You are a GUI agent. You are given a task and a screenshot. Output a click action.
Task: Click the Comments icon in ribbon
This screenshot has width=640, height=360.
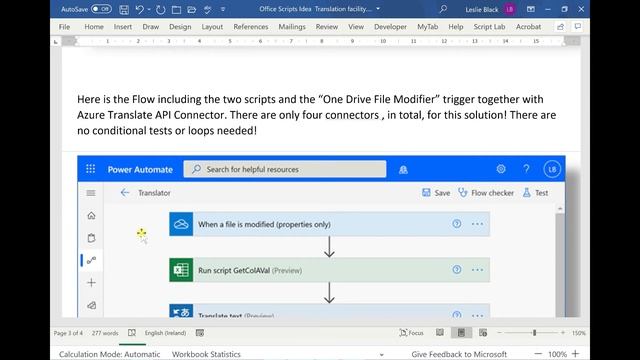[x=578, y=27]
